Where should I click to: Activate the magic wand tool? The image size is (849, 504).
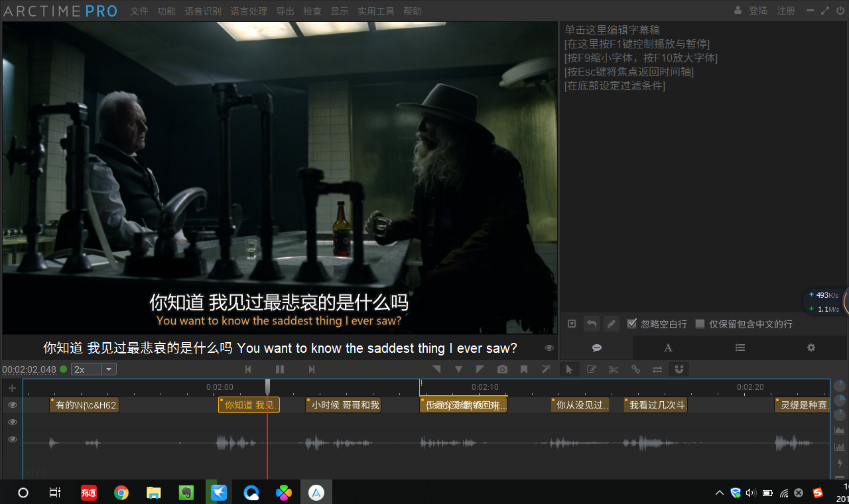tap(546, 369)
